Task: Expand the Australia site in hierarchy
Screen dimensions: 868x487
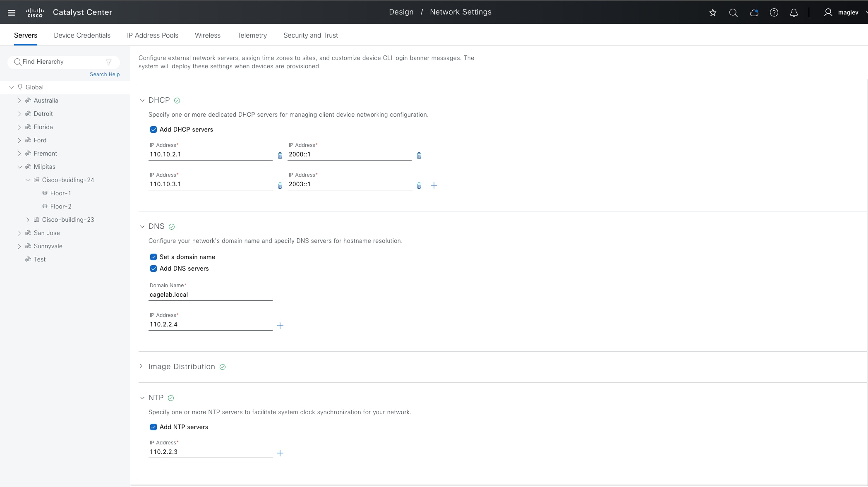Action: coord(19,101)
